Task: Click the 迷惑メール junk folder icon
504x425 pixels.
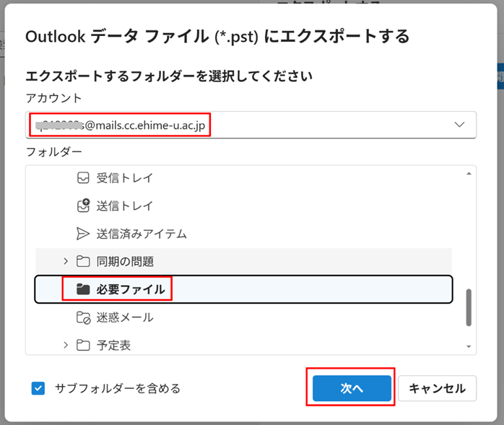Action: (x=83, y=317)
